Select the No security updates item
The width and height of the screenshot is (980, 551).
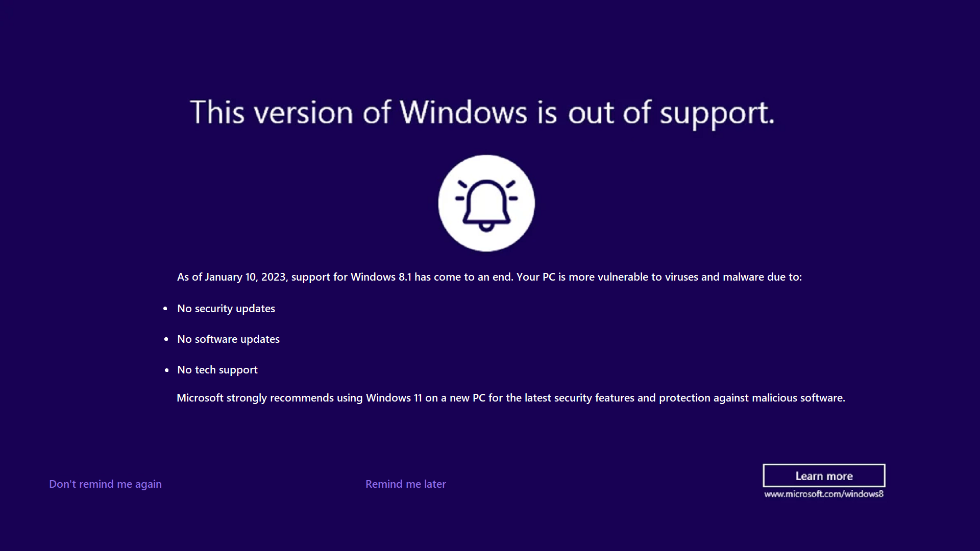tap(226, 309)
